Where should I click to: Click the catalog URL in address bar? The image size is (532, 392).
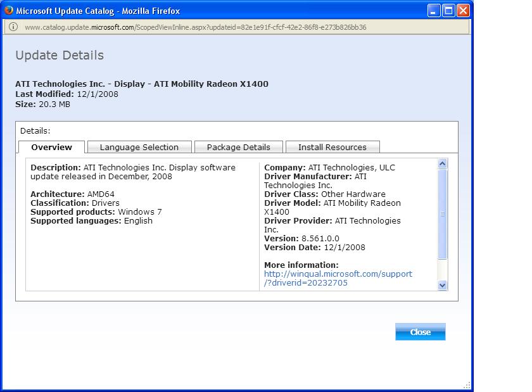tap(196, 27)
